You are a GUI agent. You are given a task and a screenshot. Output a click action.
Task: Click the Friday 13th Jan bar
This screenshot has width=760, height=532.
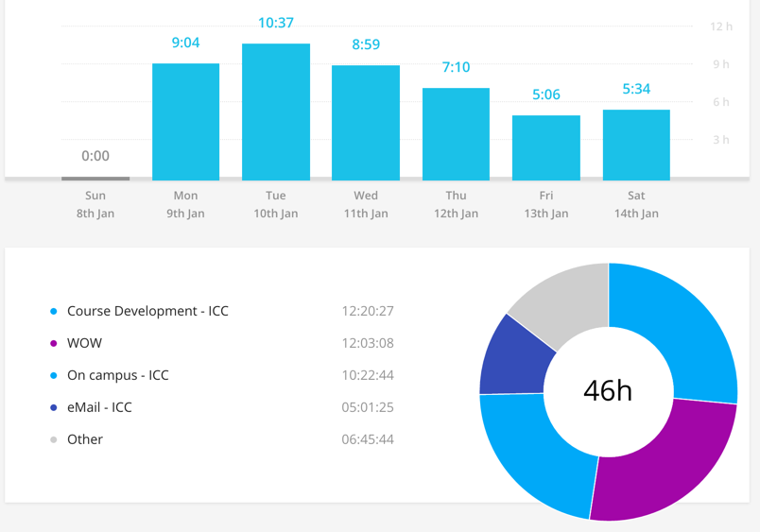click(546, 147)
